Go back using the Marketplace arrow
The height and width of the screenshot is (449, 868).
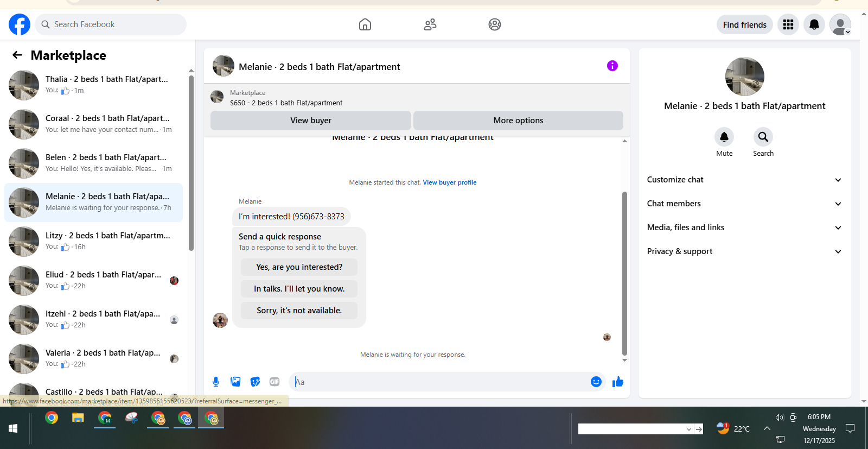pyautogui.click(x=17, y=55)
